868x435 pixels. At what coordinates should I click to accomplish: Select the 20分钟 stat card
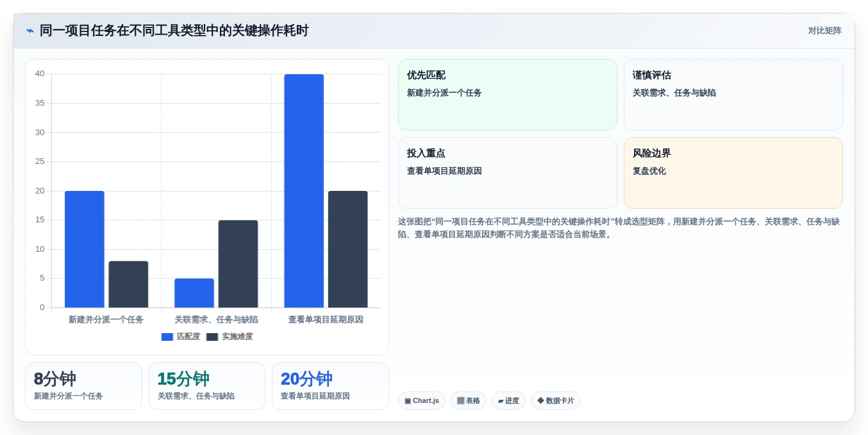click(330, 386)
